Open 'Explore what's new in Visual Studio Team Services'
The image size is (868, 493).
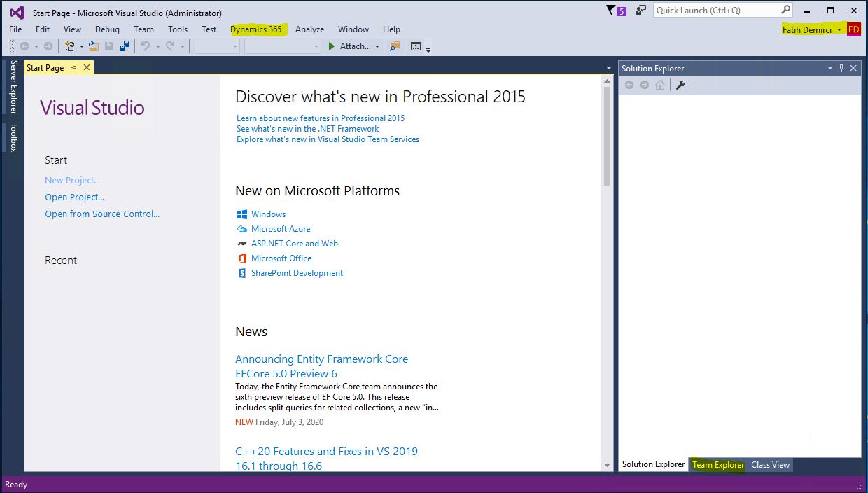[x=328, y=139]
